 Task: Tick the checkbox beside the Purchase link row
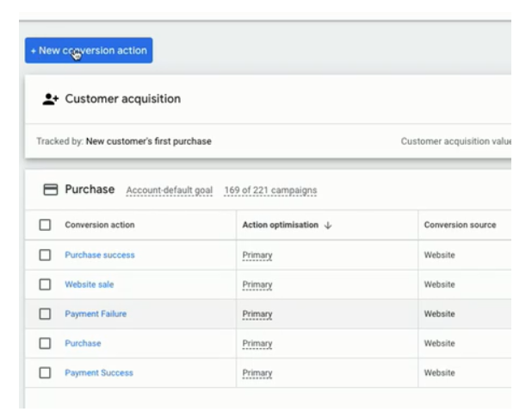click(x=45, y=343)
